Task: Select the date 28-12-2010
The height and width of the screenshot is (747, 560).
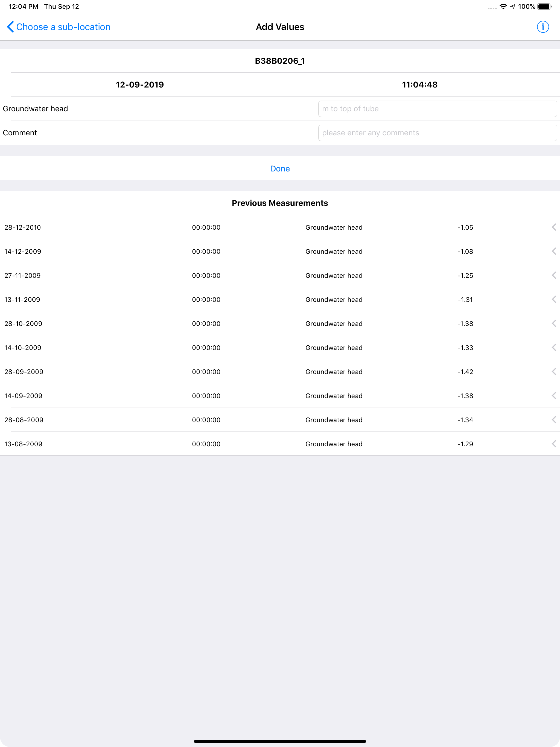Action: pos(23,227)
